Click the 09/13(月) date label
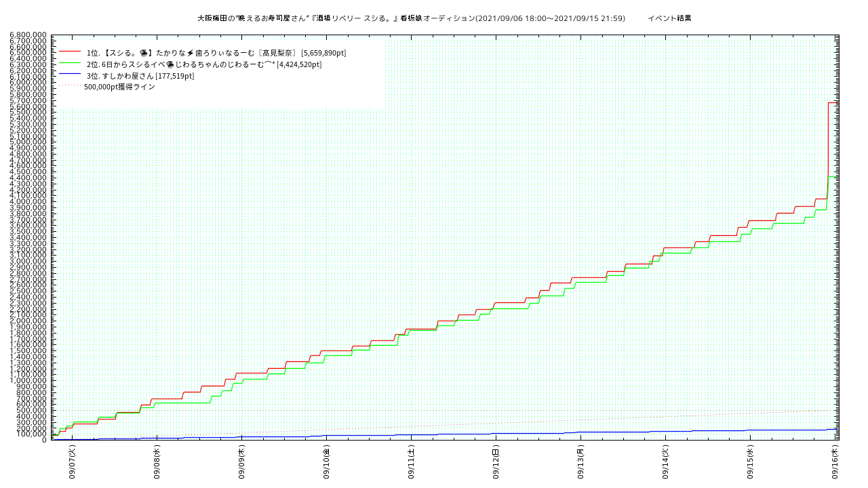 pos(580,461)
